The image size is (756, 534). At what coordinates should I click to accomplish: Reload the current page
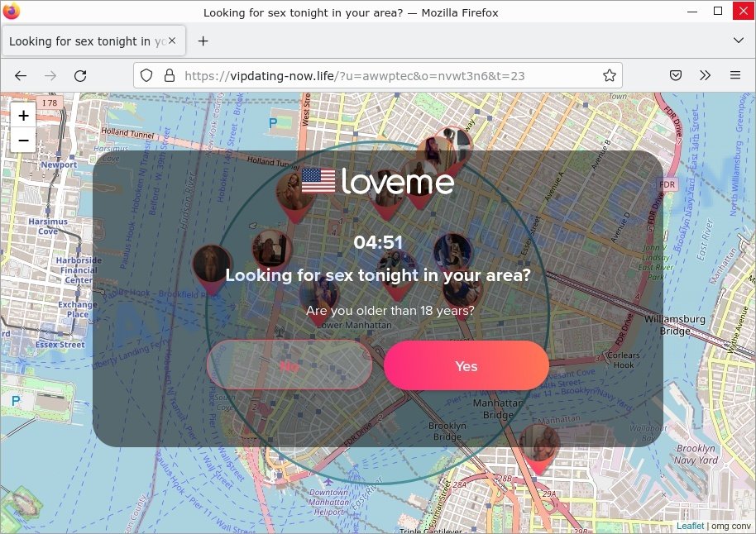[x=80, y=76]
